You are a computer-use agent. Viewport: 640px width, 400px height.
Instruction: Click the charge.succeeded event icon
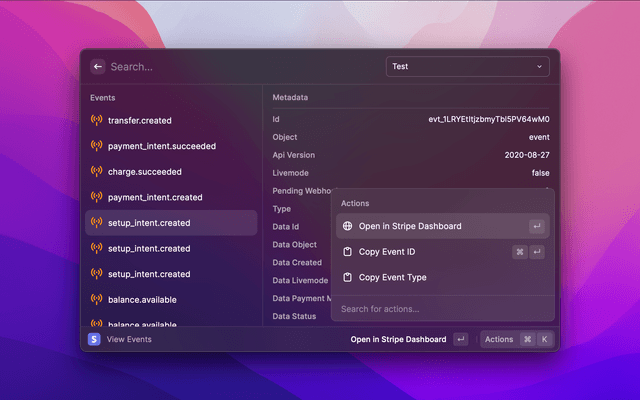97,172
